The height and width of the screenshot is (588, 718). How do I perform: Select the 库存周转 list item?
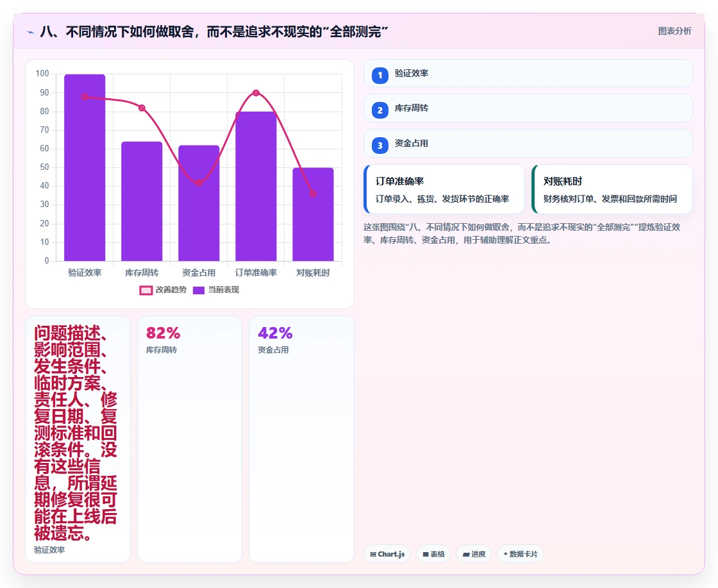(528, 108)
